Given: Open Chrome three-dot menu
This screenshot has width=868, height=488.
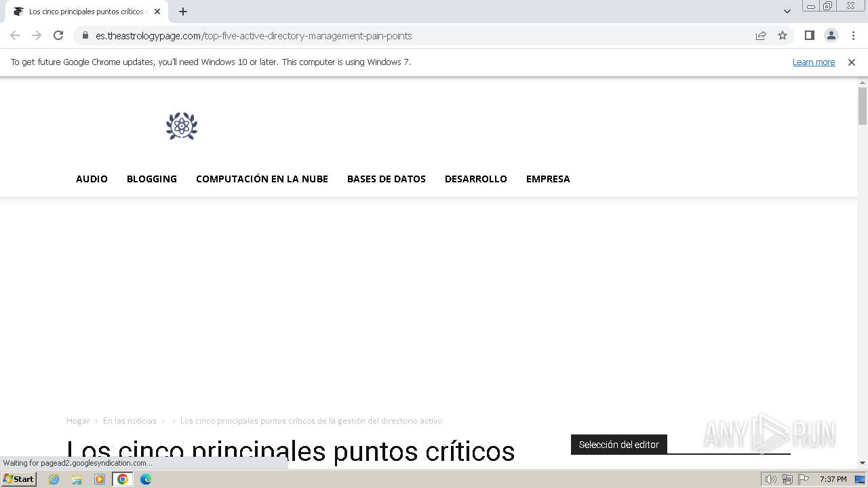Looking at the screenshot, I should click(x=853, y=35).
